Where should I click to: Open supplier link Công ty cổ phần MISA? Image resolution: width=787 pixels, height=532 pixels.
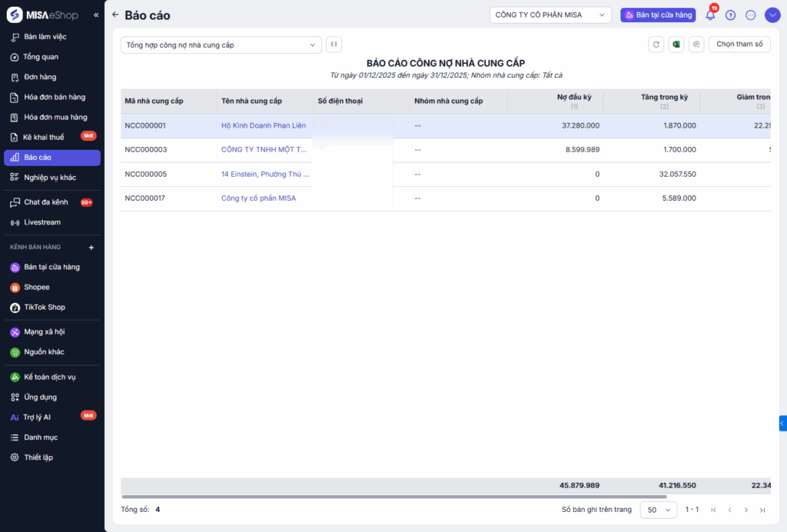(258, 198)
